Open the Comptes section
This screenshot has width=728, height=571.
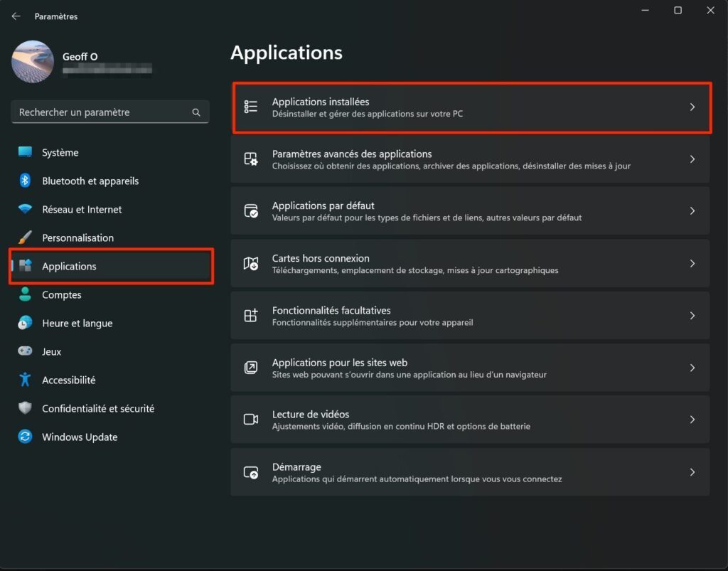[x=110, y=294]
